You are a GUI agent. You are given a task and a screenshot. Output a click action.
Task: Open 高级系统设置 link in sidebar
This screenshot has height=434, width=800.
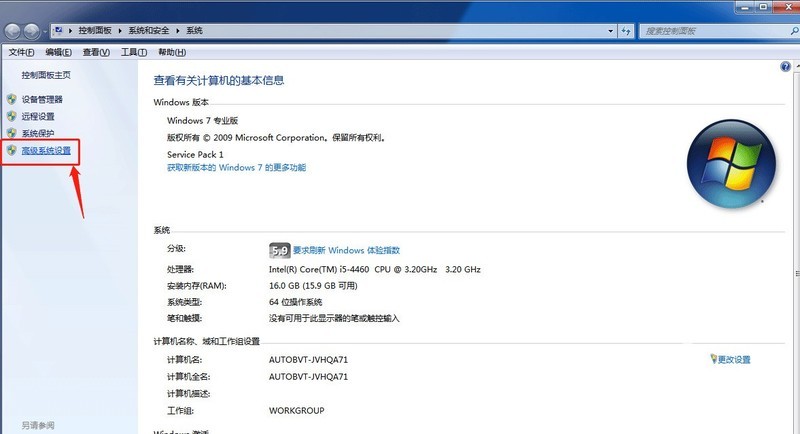[46, 151]
